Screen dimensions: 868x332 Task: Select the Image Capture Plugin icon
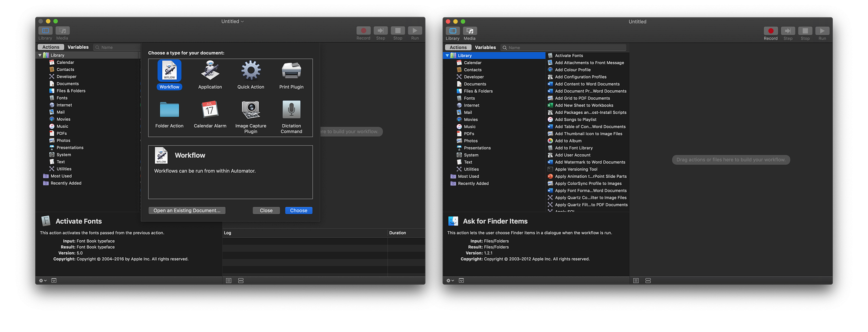coord(251,110)
